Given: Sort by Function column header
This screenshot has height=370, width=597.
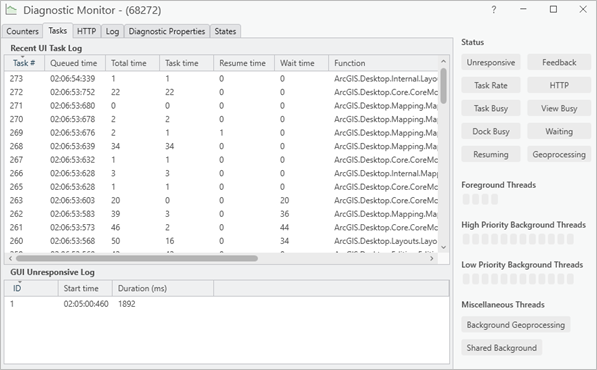Looking at the screenshot, I should pyautogui.click(x=383, y=63).
